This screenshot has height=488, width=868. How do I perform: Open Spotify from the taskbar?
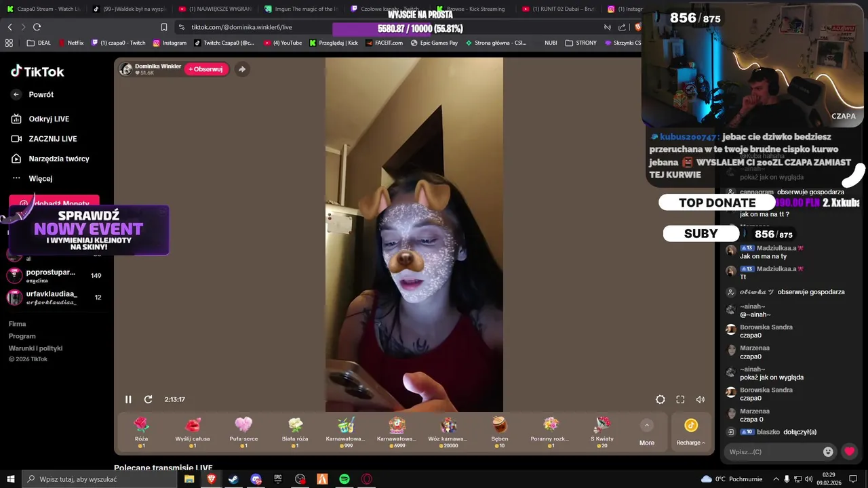click(344, 479)
